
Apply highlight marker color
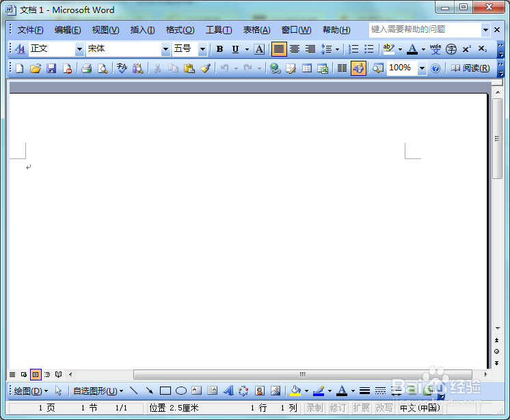click(388, 49)
